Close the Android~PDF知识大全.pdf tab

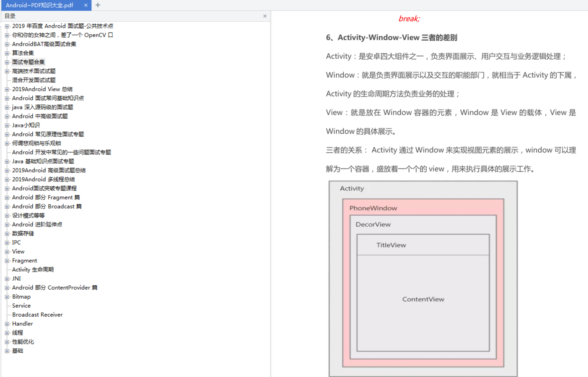point(86,5)
